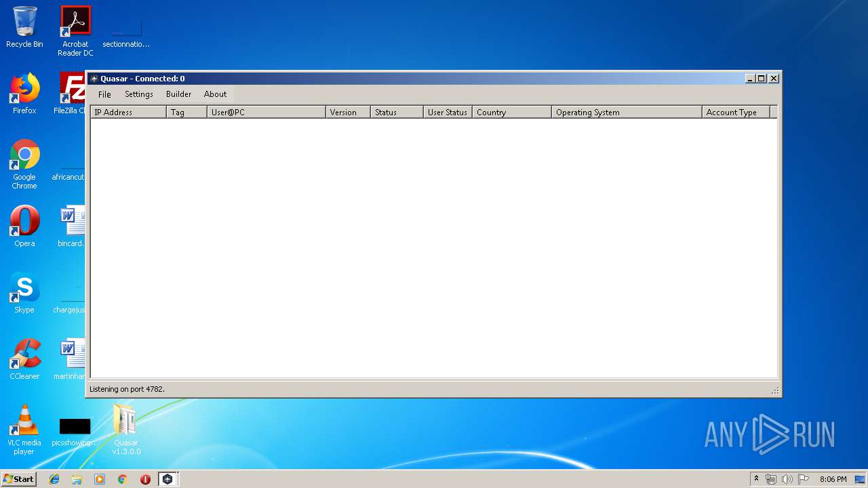Select the VLC media player desktop icon
868x488 pixels.
click(24, 430)
